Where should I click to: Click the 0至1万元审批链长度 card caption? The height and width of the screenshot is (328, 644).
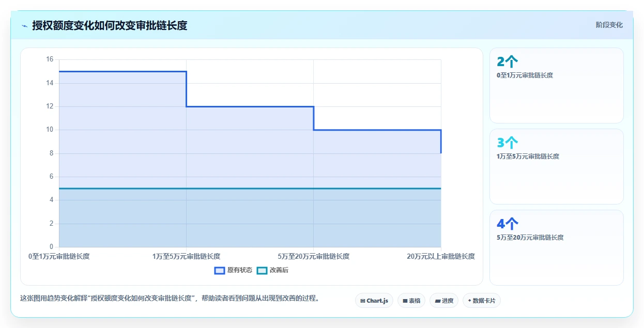pyautogui.click(x=525, y=75)
